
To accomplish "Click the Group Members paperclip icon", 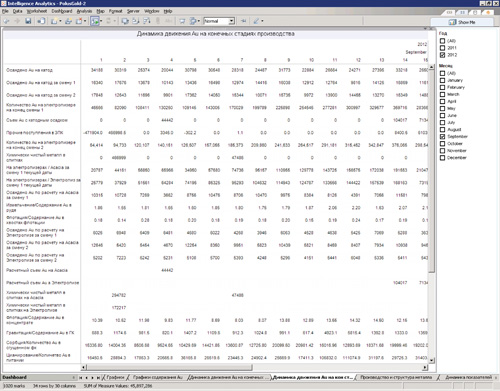I will (x=158, y=21).
